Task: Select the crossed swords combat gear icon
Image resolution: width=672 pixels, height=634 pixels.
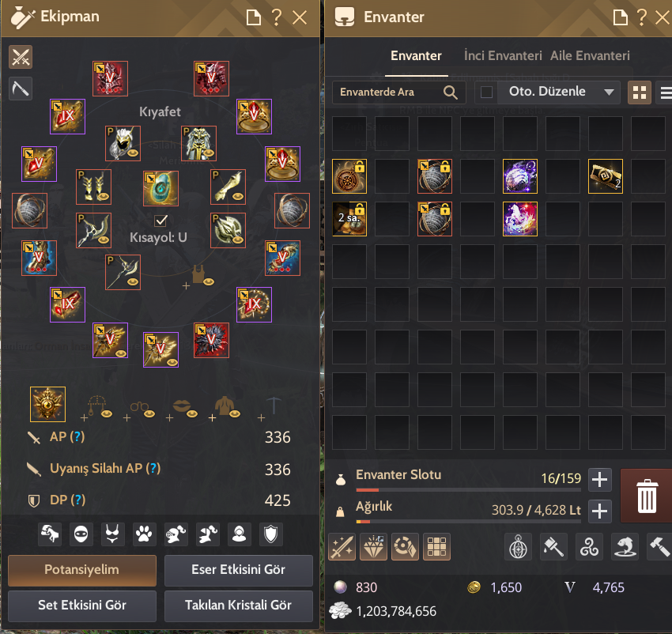Action: [x=21, y=57]
